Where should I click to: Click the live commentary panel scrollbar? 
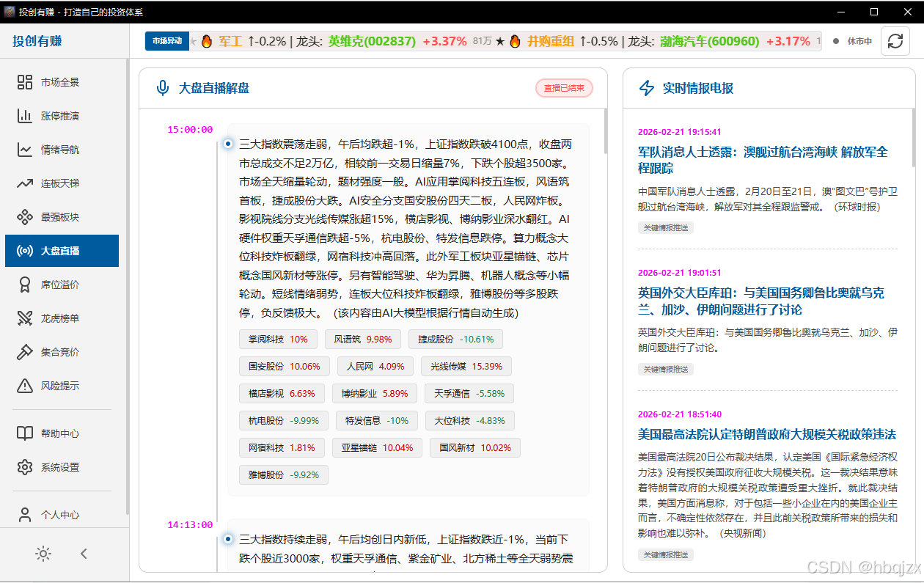click(605, 131)
